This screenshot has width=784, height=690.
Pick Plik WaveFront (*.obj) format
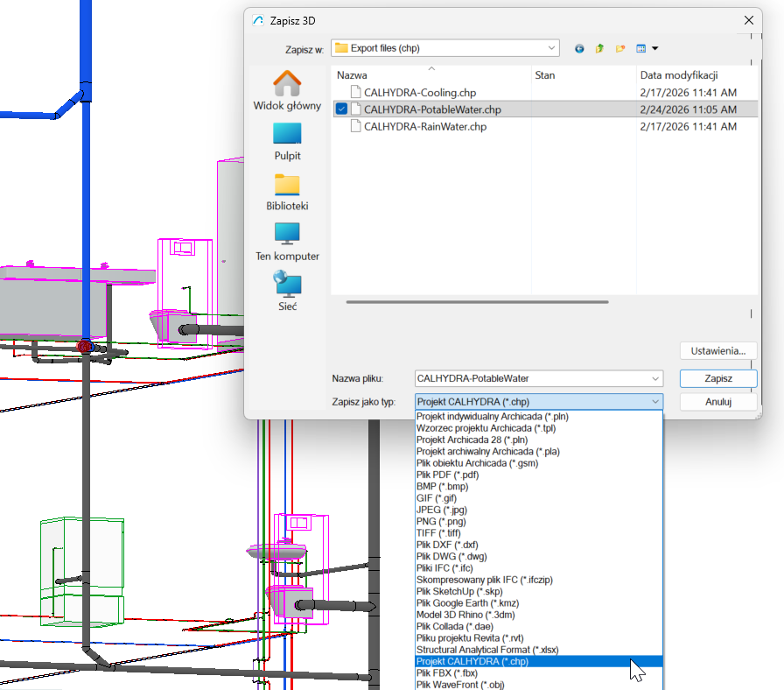pyautogui.click(x=539, y=685)
